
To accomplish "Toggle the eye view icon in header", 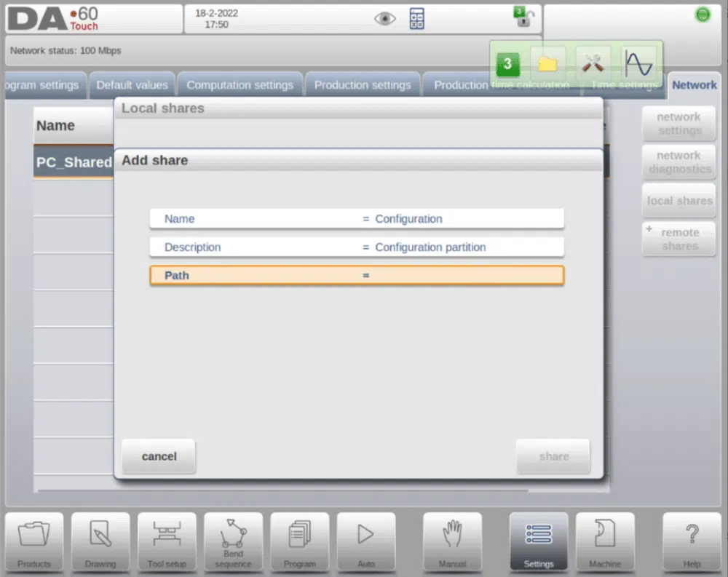I will click(x=384, y=19).
